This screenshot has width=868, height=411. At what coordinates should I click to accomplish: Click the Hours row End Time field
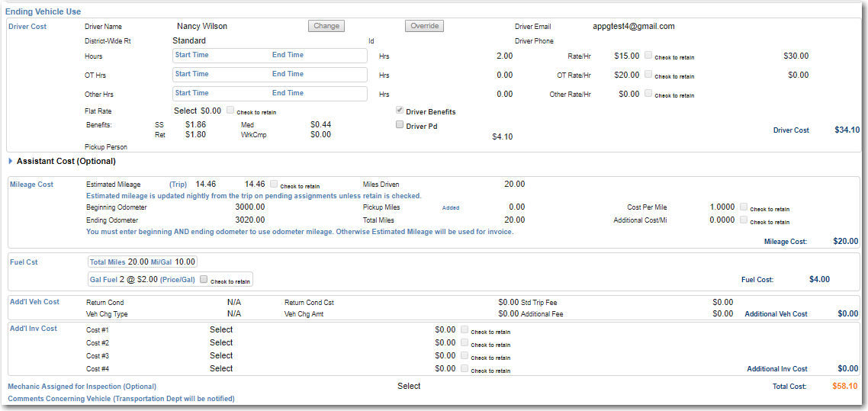pyautogui.click(x=288, y=55)
